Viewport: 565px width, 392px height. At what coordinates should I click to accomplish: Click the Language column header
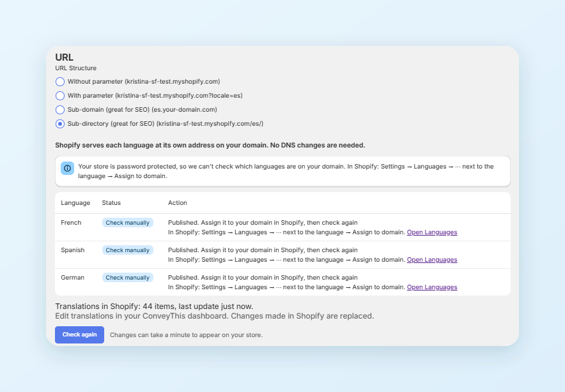[x=75, y=202]
